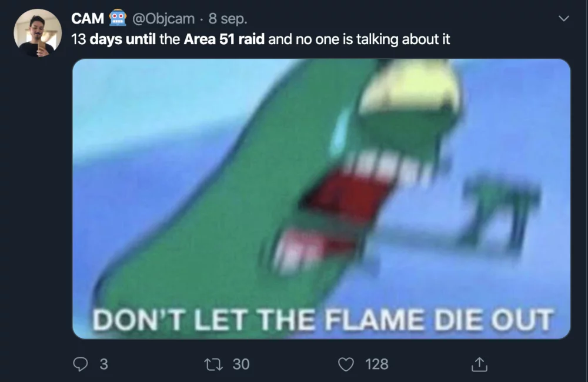Retweet this Area 51 tweet

pos(213,364)
